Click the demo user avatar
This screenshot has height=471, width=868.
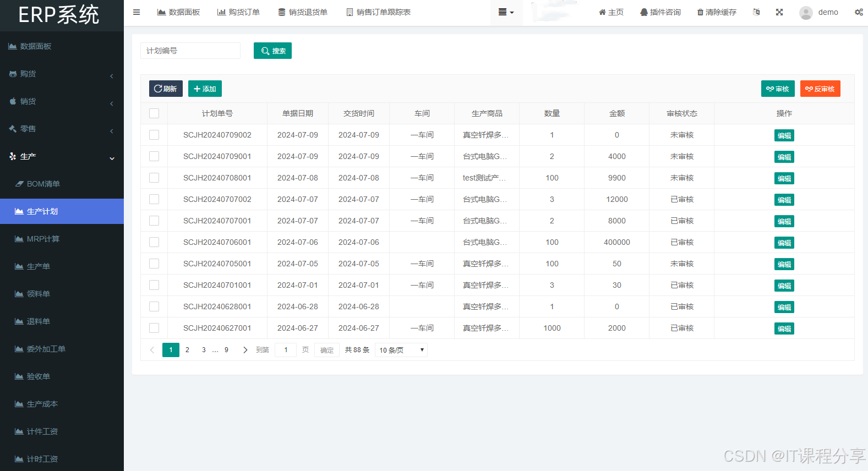pos(806,13)
